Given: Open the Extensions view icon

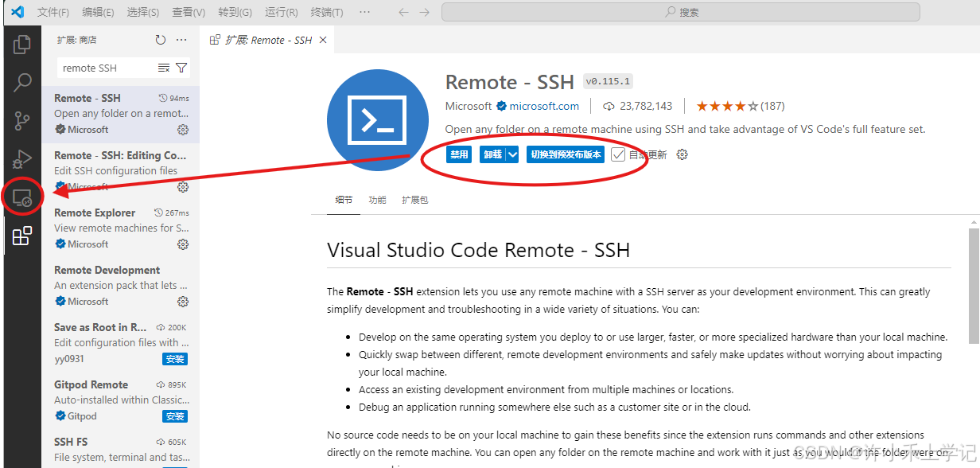Looking at the screenshot, I should [x=22, y=236].
